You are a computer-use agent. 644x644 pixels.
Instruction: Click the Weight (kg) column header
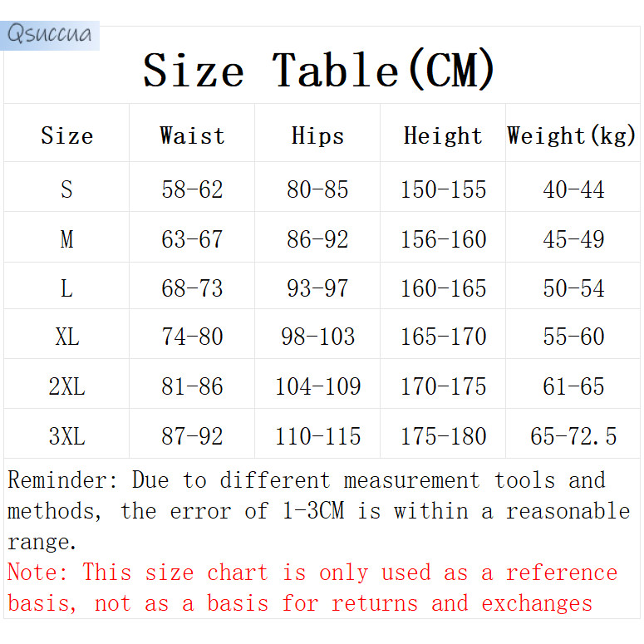point(572,136)
